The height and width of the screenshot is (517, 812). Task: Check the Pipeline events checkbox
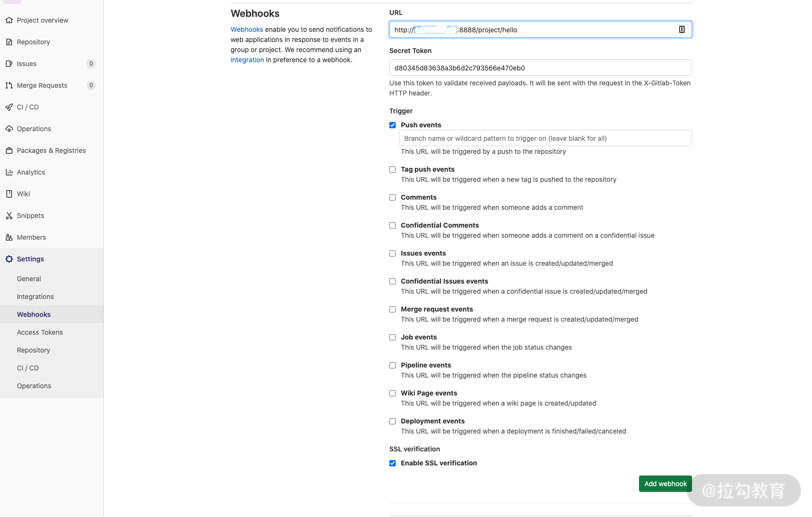pyautogui.click(x=393, y=365)
